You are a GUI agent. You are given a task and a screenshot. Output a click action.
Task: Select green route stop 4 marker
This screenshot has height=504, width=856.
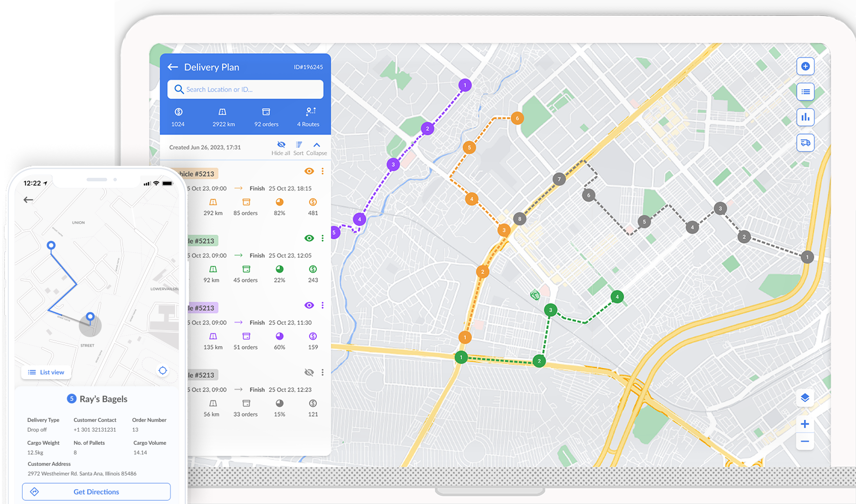(618, 297)
